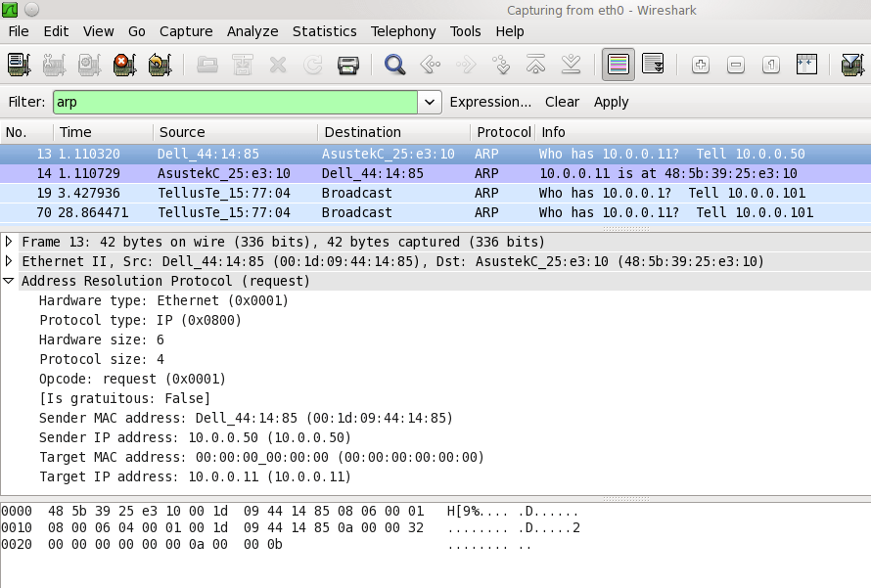Sort packets by No. column
Screen dimensions: 871x588
point(26,132)
